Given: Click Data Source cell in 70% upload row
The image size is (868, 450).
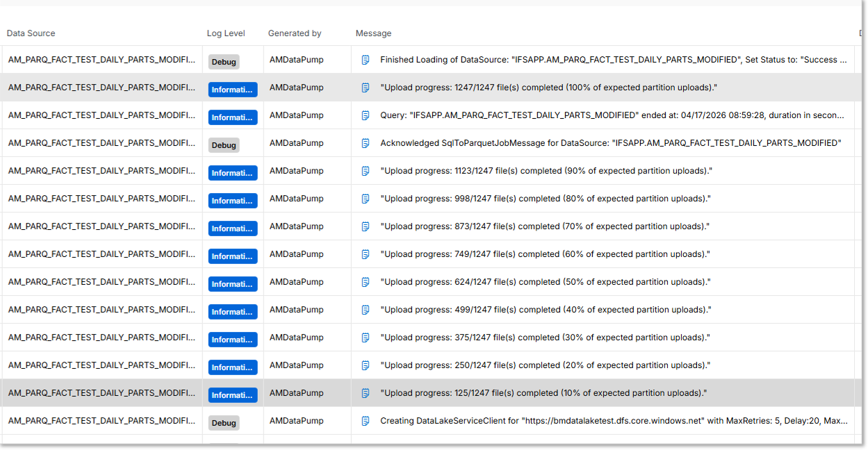Looking at the screenshot, I should tap(101, 226).
